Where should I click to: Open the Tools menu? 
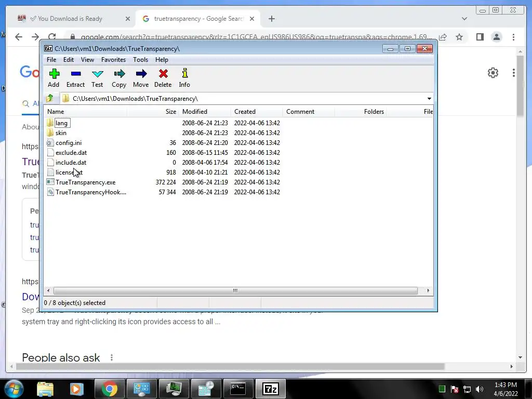140,60
